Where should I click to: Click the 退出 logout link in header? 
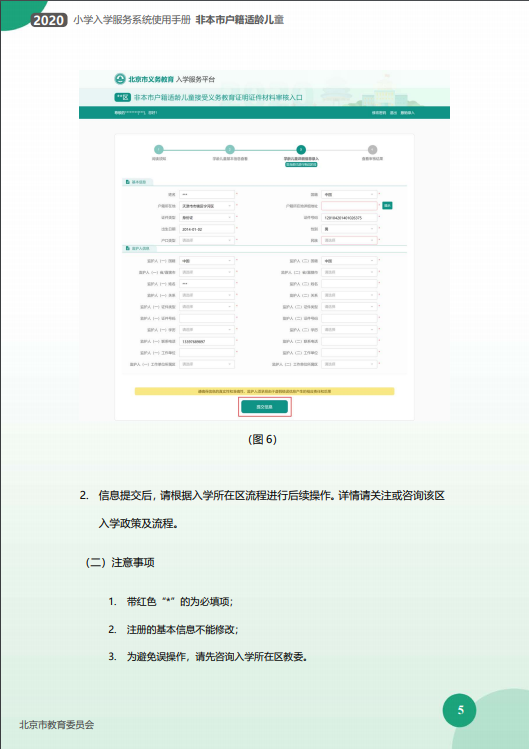pos(393,113)
